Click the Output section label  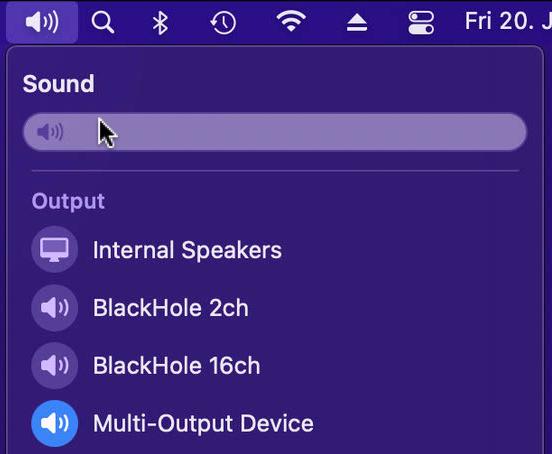click(68, 202)
